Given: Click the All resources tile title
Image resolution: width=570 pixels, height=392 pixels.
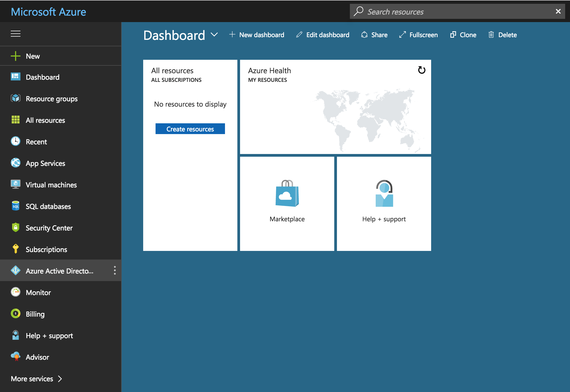Looking at the screenshot, I should 172,71.
